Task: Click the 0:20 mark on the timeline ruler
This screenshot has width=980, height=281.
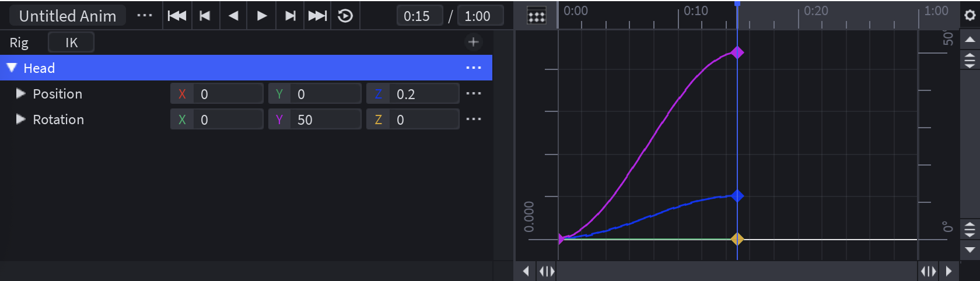Action: tap(815, 10)
